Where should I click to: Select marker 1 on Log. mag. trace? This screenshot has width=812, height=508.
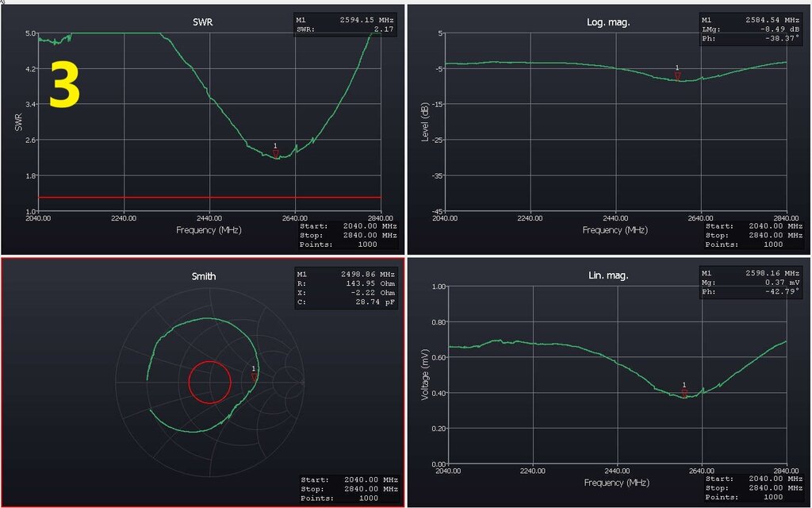[x=677, y=75]
